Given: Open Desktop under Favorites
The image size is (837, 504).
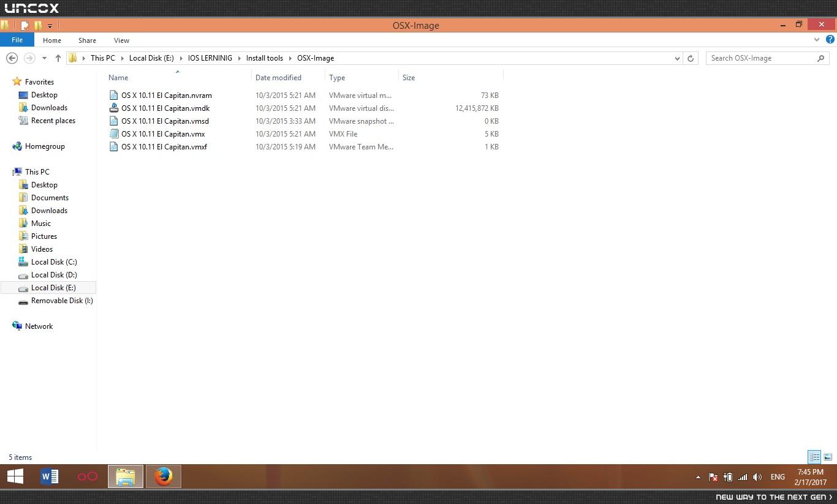Looking at the screenshot, I should pos(44,95).
